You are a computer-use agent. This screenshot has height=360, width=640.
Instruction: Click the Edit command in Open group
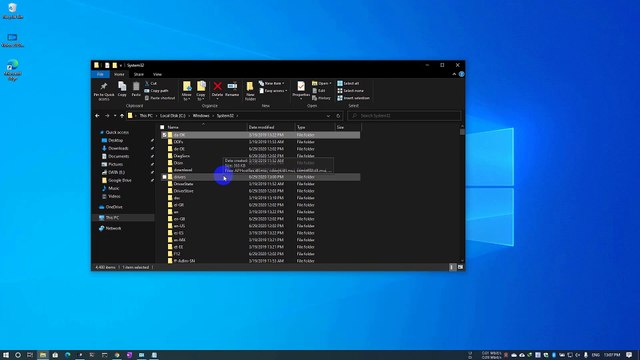pos(319,91)
